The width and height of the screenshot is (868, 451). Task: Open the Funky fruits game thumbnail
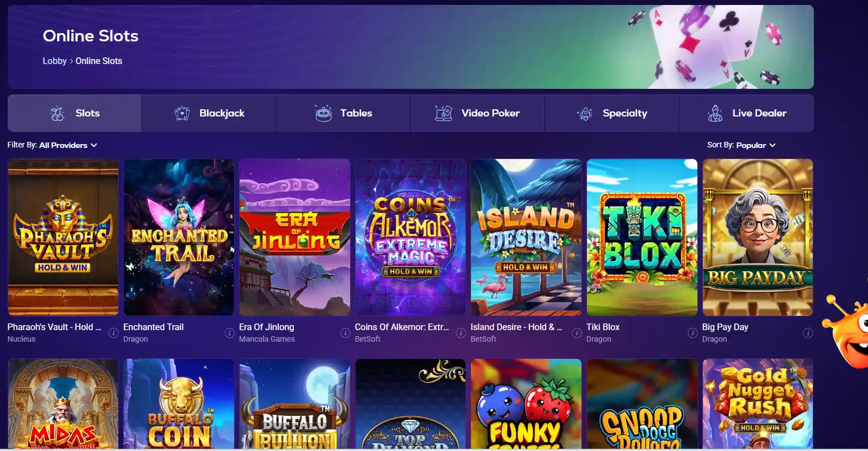pyautogui.click(x=526, y=404)
